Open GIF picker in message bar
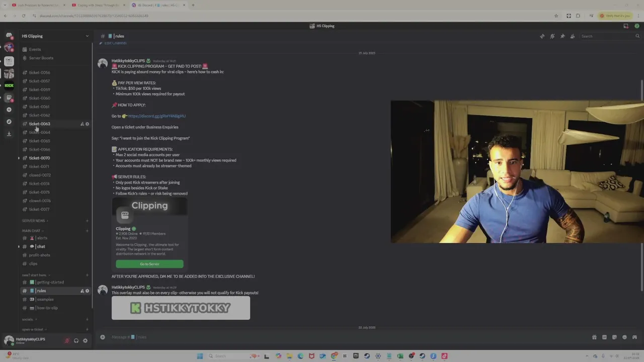The height and width of the screenshot is (362, 644). click(x=604, y=337)
